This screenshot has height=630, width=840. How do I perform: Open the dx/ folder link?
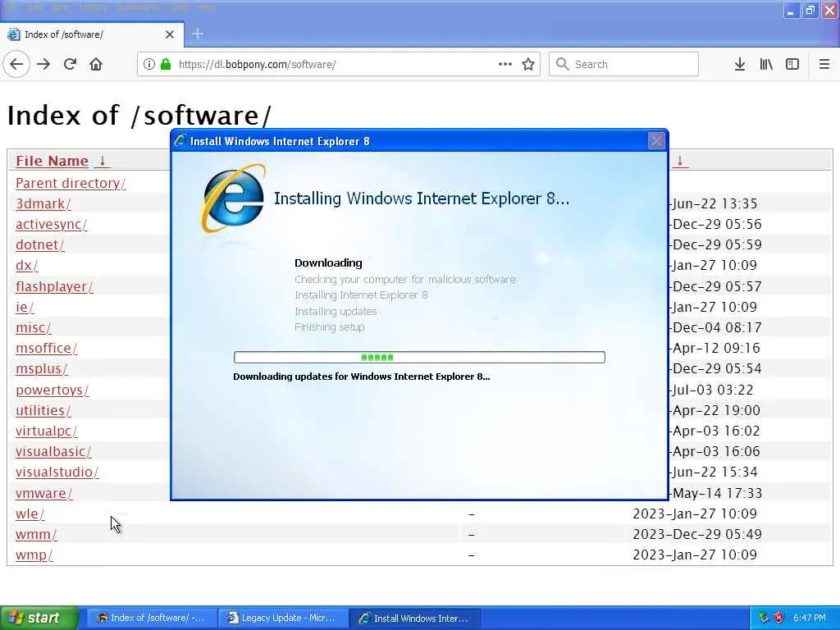click(27, 265)
